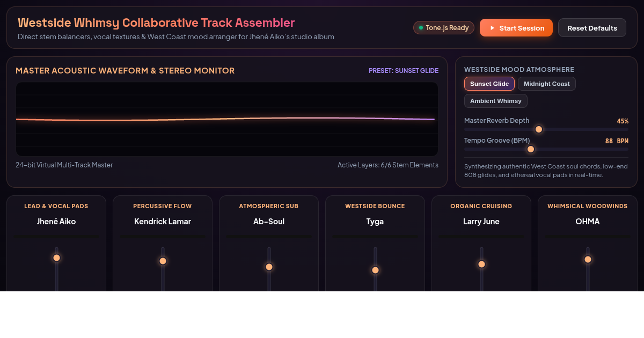Viewport: 644px width, 338px height.
Task: Click the Jhené Aiko stem volume fader
Action: pos(56,269)
